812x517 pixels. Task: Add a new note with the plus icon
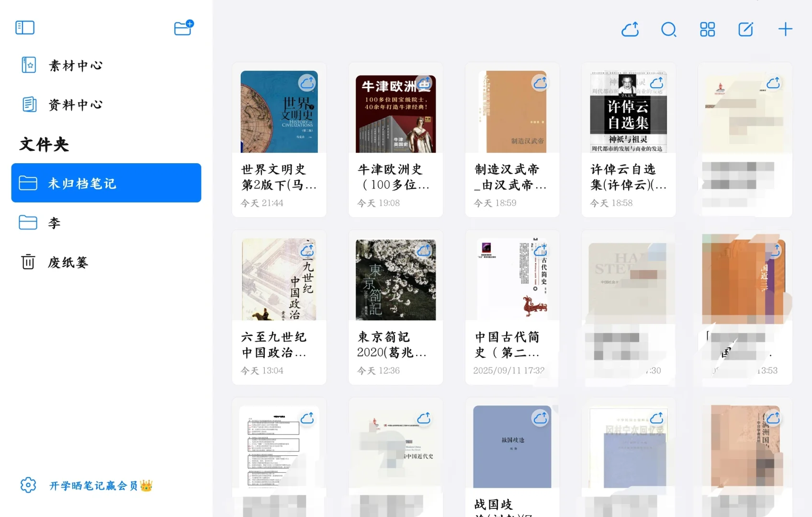[785, 29]
